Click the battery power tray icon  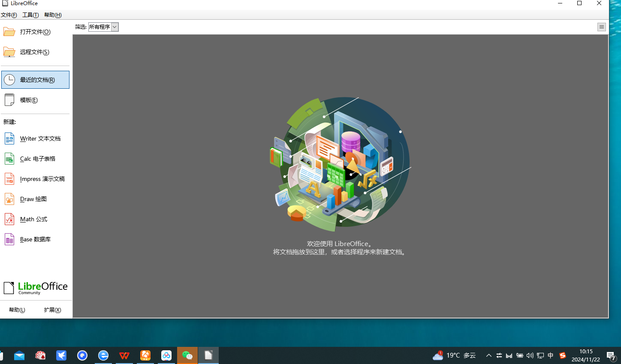(519, 355)
